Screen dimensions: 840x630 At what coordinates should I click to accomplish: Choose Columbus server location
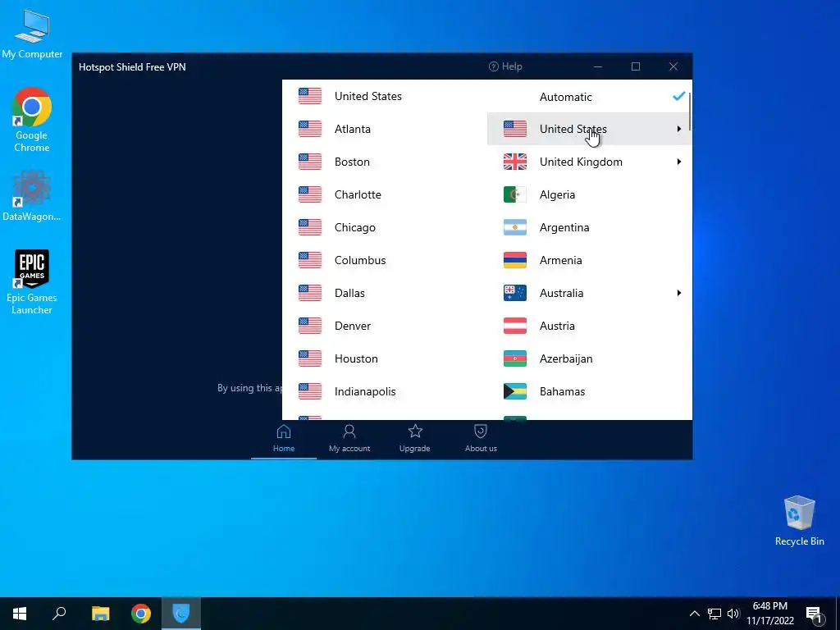click(385, 260)
